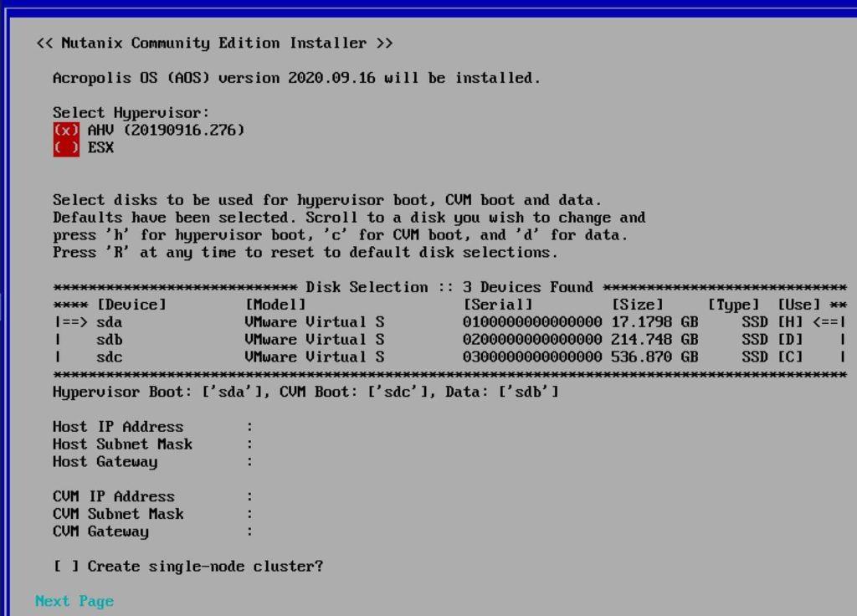
Task: Click the <== arrow at the sda row end
Action: pyautogui.click(x=826, y=322)
